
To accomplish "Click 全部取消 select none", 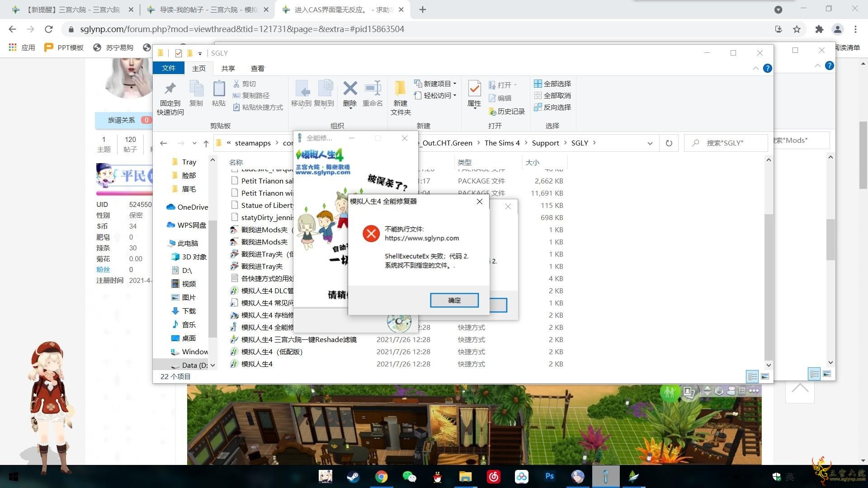I will (552, 95).
